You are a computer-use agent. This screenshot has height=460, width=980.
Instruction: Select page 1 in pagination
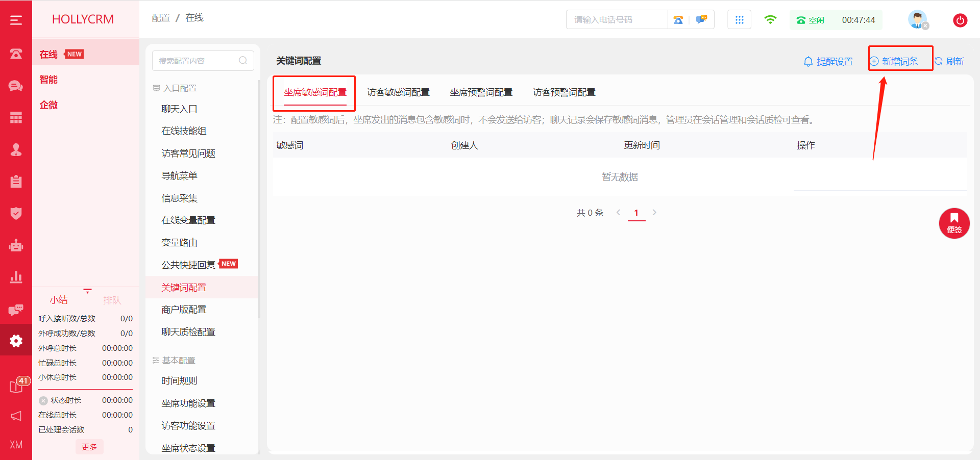click(636, 213)
